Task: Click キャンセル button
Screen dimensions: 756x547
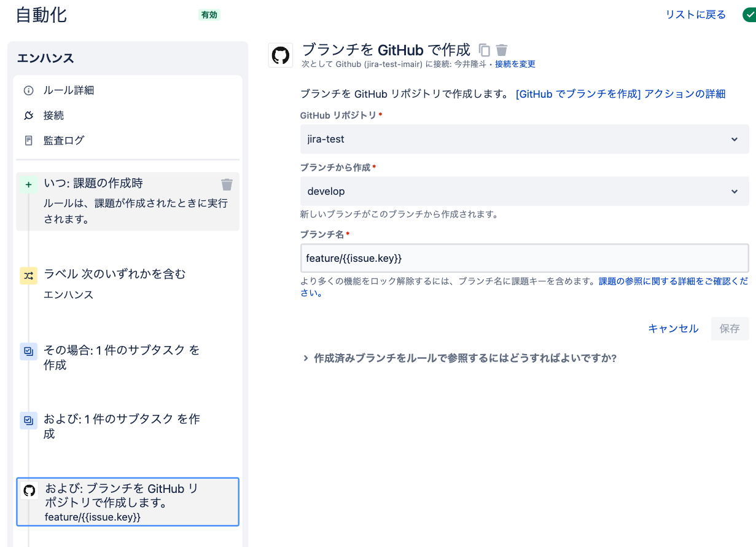Action: (x=673, y=329)
